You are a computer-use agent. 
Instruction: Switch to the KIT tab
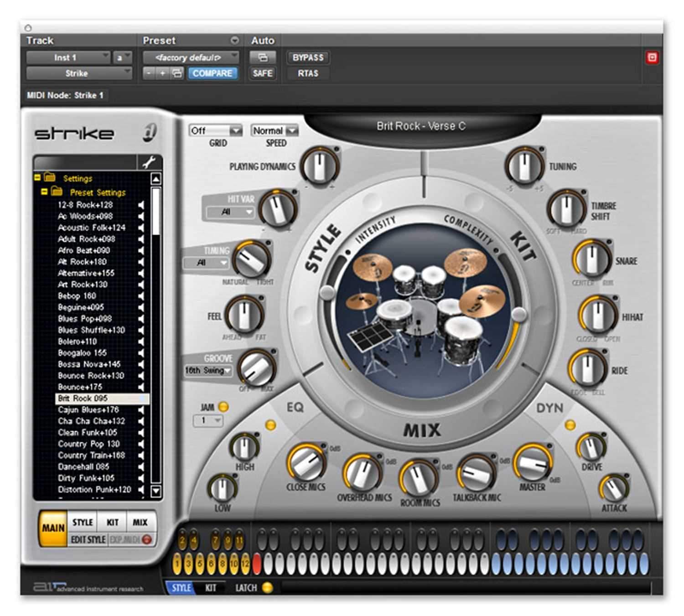(112, 522)
